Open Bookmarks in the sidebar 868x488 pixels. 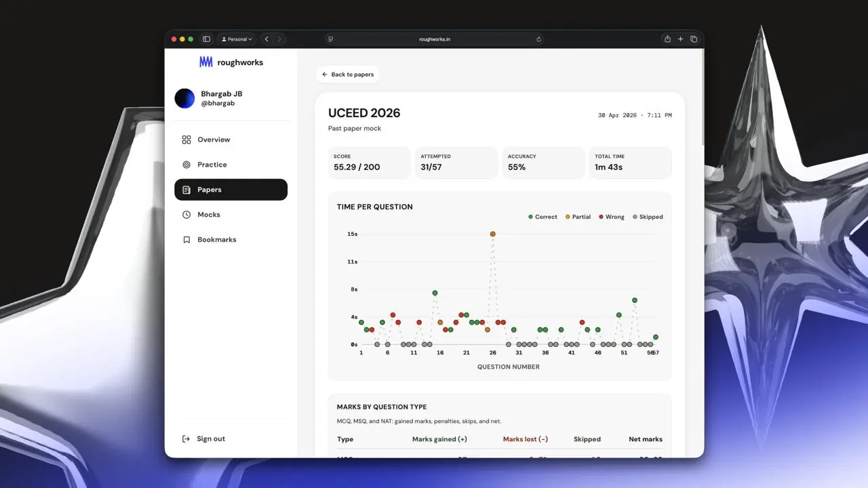[x=231, y=240]
